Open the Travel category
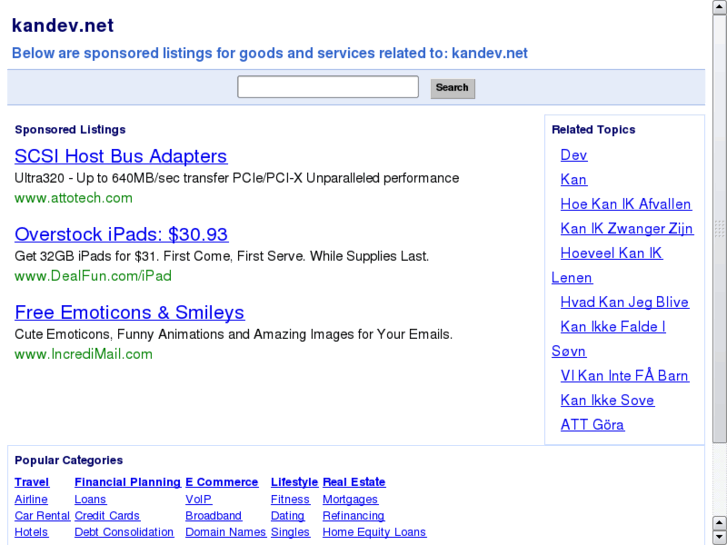The height and width of the screenshot is (545, 727). pos(32,482)
